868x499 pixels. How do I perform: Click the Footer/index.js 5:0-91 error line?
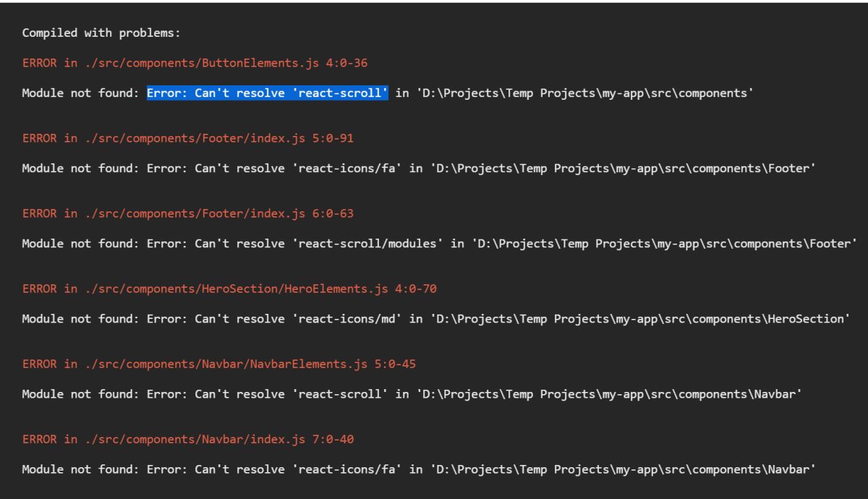(x=188, y=138)
